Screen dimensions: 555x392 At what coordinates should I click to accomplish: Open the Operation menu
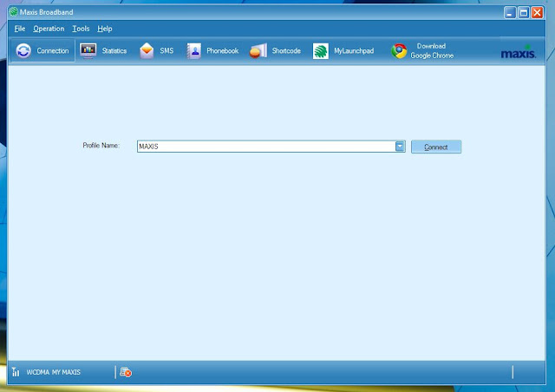(49, 29)
